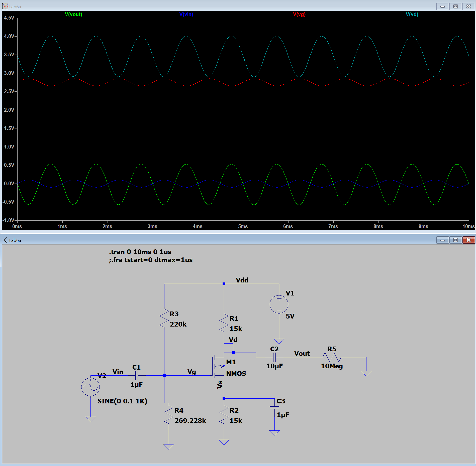Image resolution: width=476 pixels, height=466 pixels.
Task: Select the M1 NMOS transistor symbol
Action: click(219, 366)
